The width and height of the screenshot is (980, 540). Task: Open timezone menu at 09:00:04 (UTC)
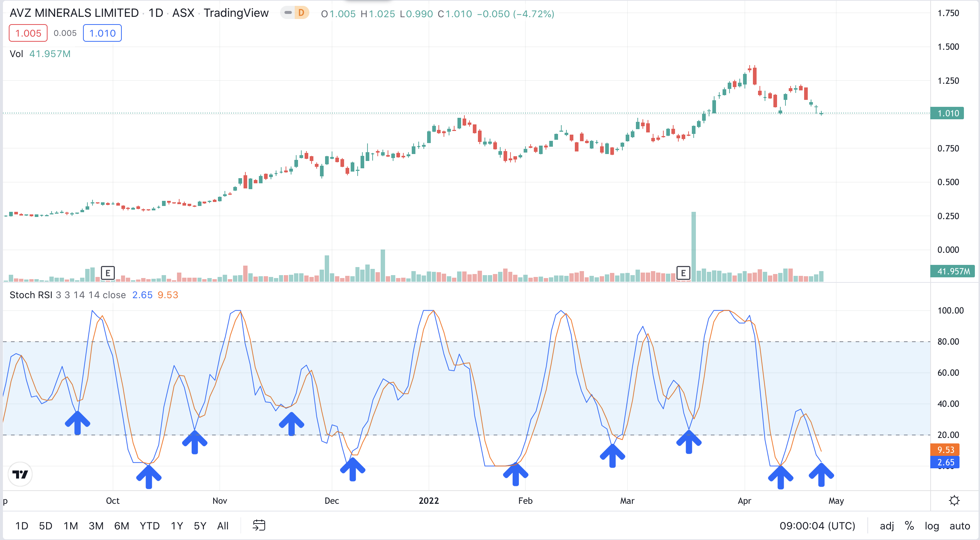tap(817, 525)
